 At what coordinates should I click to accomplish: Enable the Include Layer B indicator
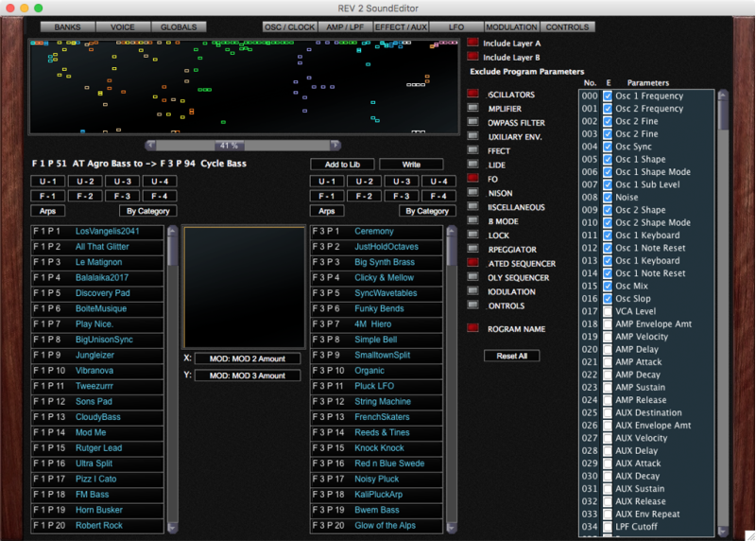472,58
